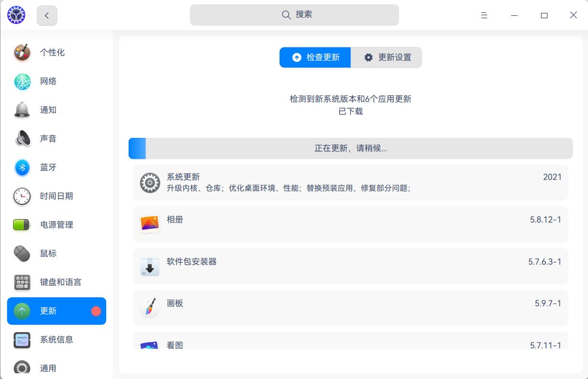Open Keyboard and Language (键盘和语言) icon
Image resolution: width=588 pixels, height=379 pixels.
click(x=22, y=282)
